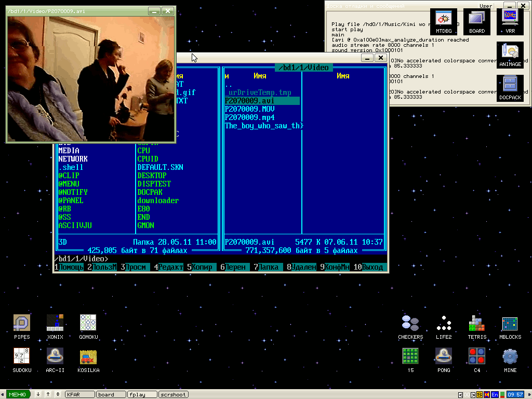Switch to the fplay taskbar button
The image size is (532, 399).
pyautogui.click(x=142, y=395)
